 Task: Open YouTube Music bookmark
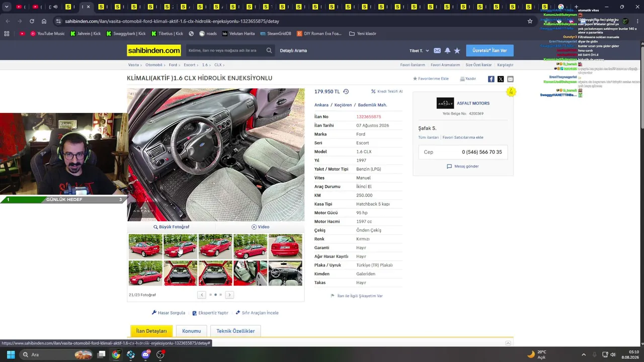tap(47, 34)
